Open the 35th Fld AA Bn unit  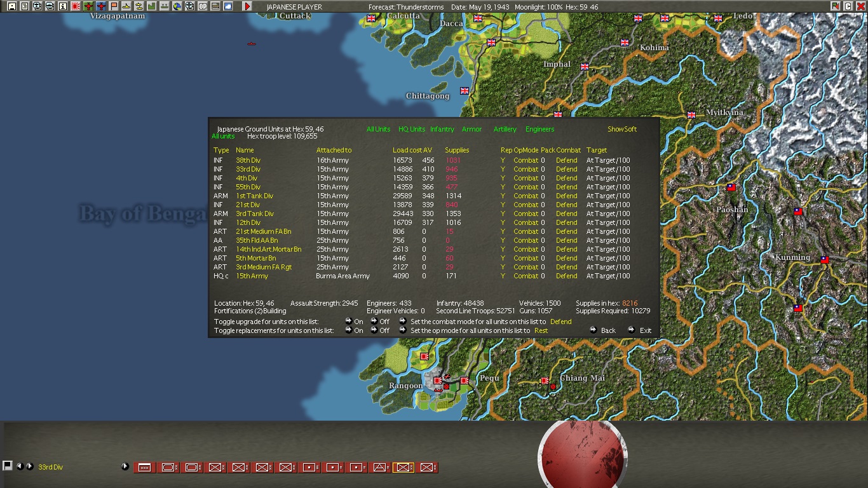(257, 241)
